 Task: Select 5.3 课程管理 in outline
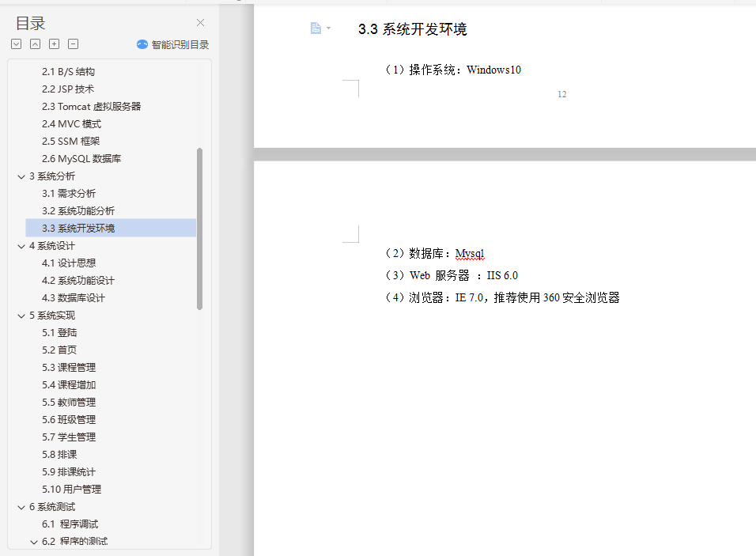(69, 368)
